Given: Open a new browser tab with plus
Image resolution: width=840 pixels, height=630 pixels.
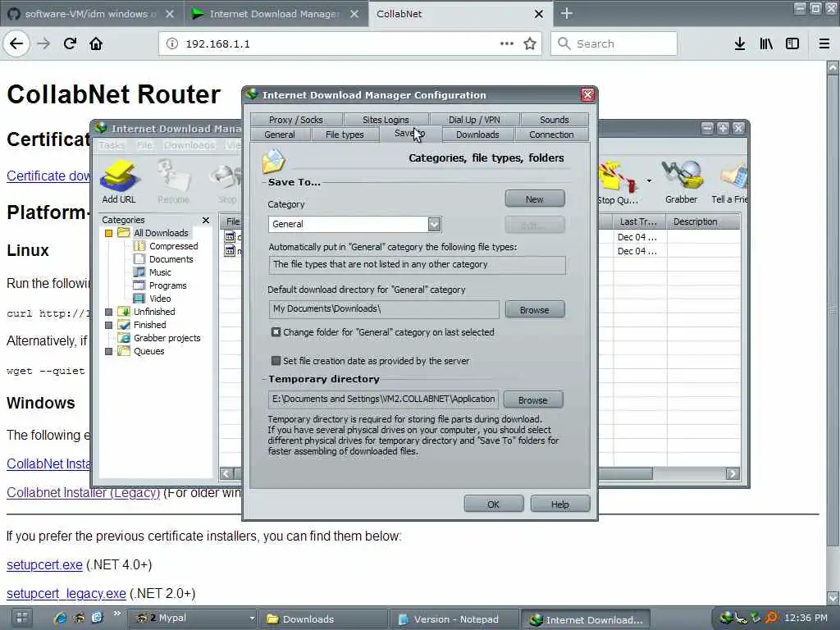Looking at the screenshot, I should (x=566, y=13).
